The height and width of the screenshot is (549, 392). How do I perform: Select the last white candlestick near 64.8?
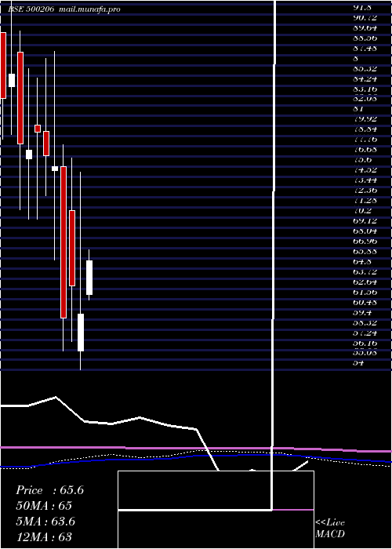tap(89, 278)
